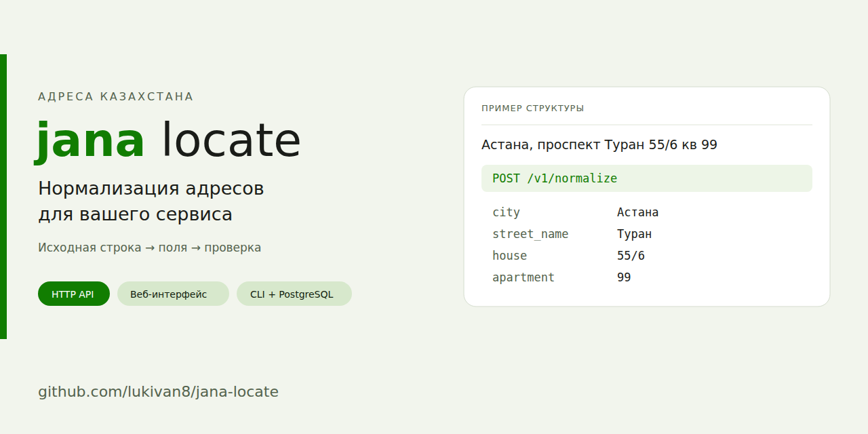Viewport: 868px width, 434px height.
Task: Choose the CLI + PostgreSQL pill
Action: point(294,294)
